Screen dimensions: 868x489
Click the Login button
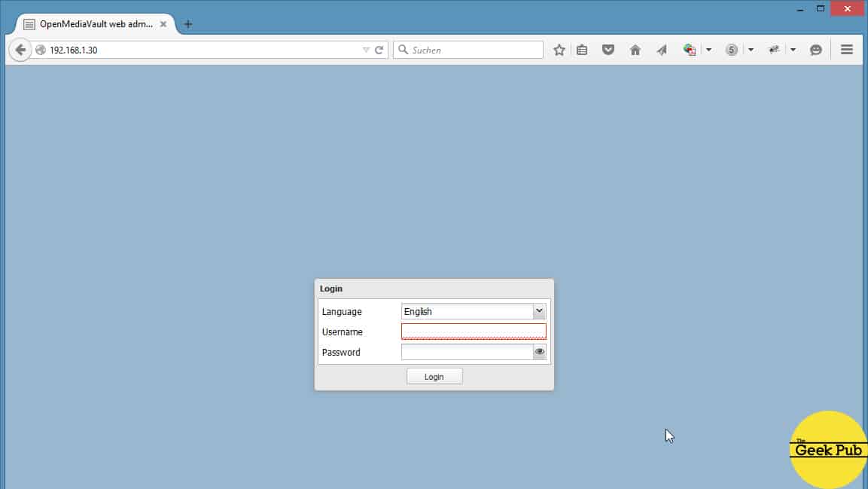(434, 377)
